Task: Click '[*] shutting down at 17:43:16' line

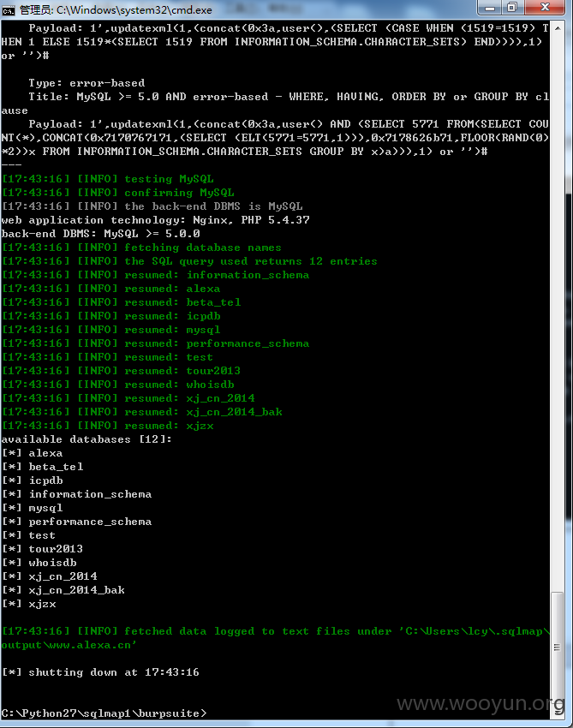Action: [x=100, y=672]
